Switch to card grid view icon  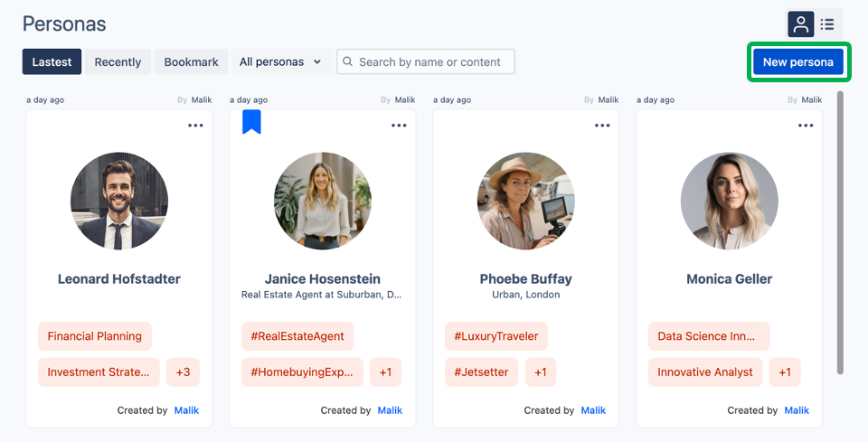pos(800,24)
